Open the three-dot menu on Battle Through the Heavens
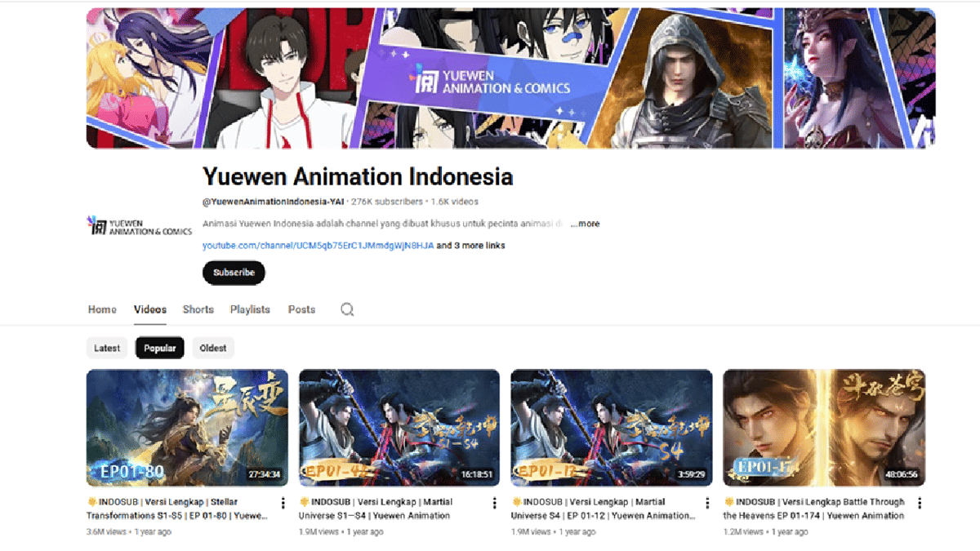Image resolution: width=980 pixels, height=551 pixels. (920, 503)
